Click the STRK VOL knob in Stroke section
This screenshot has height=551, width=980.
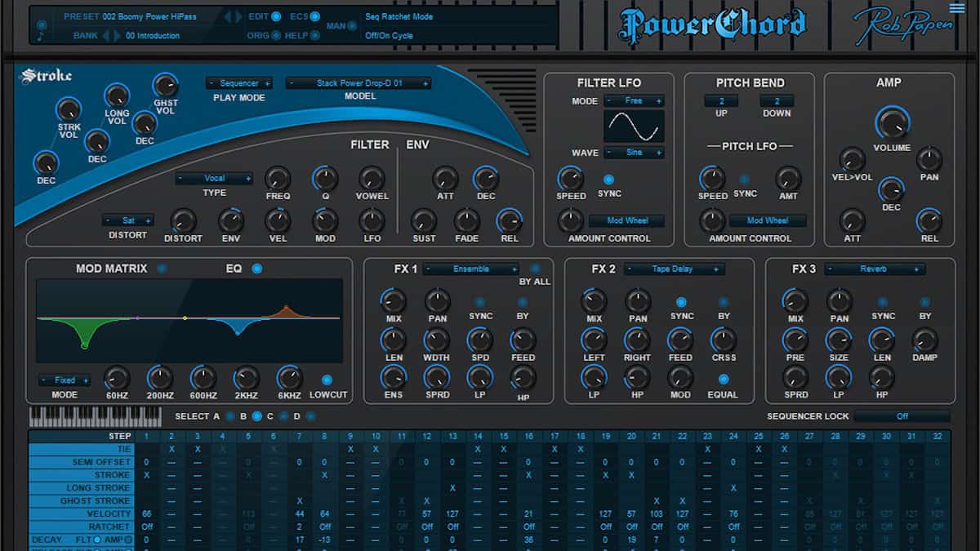(69, 109)
